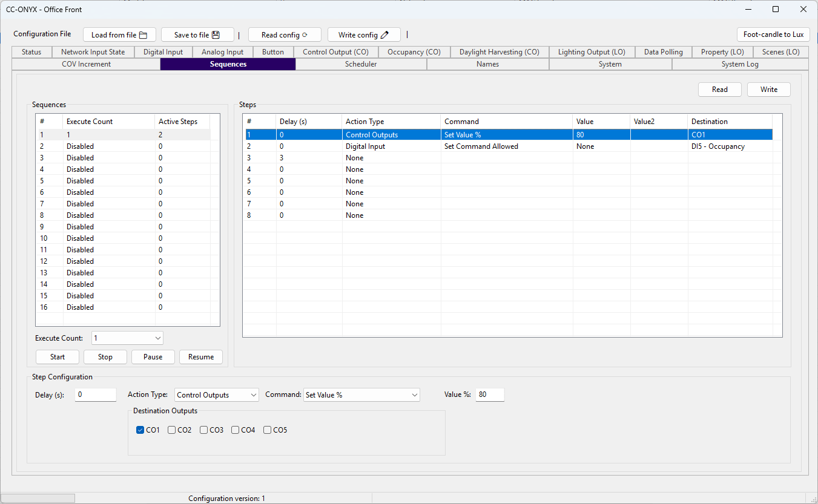The height and width of the screenshot is (504, 818).
Task: Click the Delay (s) input field
Action: [96, 394]
